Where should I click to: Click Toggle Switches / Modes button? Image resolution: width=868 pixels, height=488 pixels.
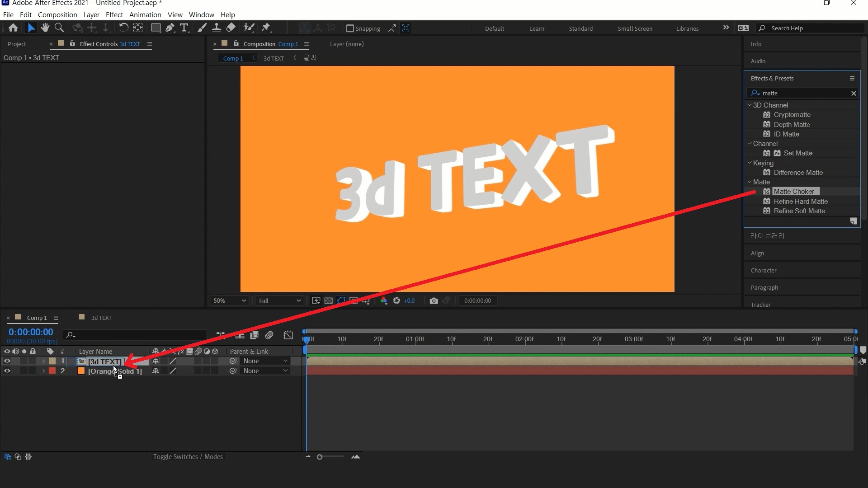tap(188, 457)
